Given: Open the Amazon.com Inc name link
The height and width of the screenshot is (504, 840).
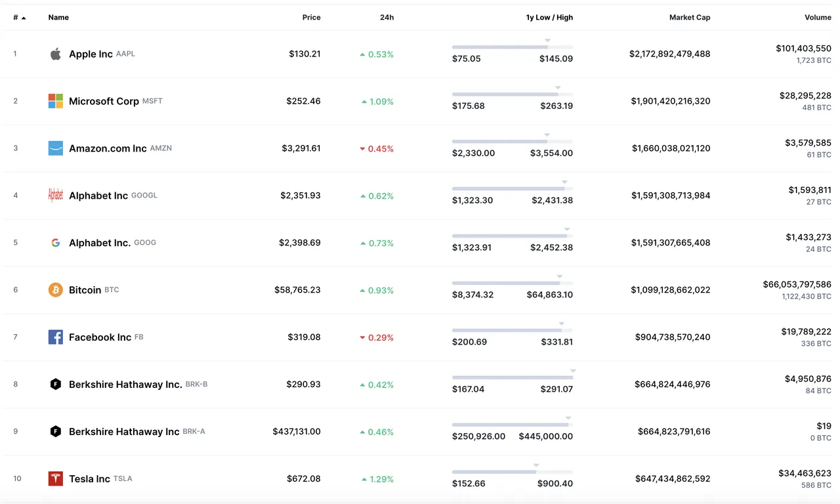Looking at the screenshot, I should pyautogui.click(x=108, y=148).
